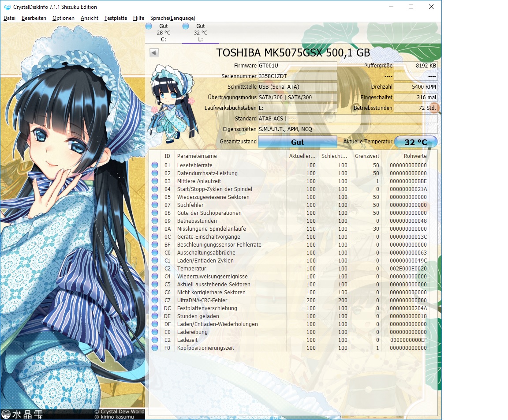Screen dimensions: 508x420
Task: Click status icon for Geräte-Einschaltvorgänge row
Action: pyautogui.click(x=155, y=236)
